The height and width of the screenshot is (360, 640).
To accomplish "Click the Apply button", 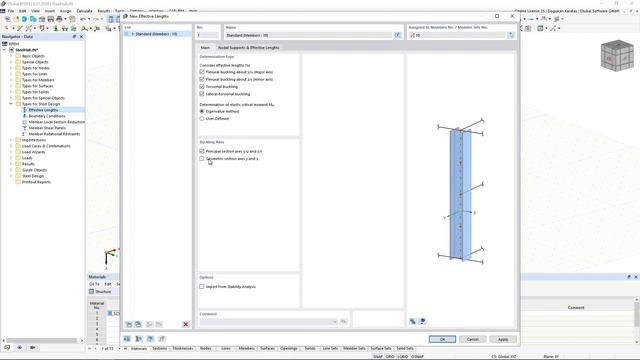I will (x=503, y=339).
